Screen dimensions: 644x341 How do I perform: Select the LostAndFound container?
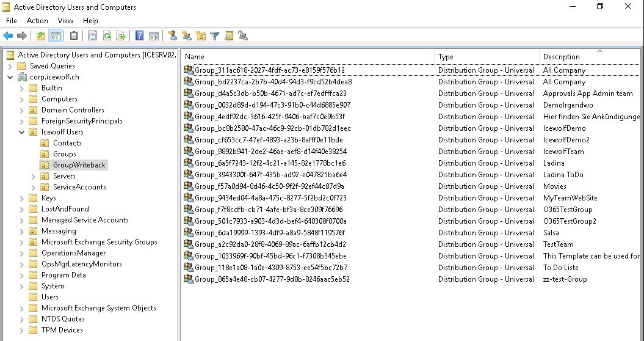click(x=65, y=209)
